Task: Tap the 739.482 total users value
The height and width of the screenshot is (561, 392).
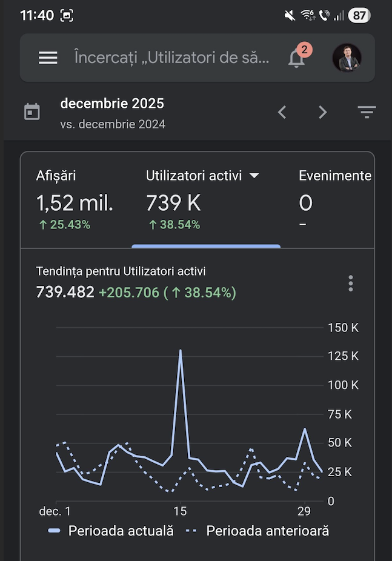Action: coord(65,293)
